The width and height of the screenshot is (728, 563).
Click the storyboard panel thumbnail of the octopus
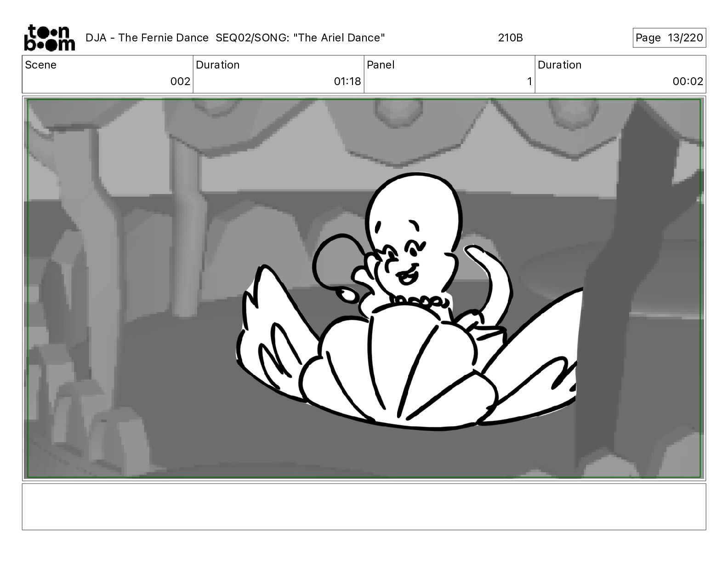tap(364, 288)
